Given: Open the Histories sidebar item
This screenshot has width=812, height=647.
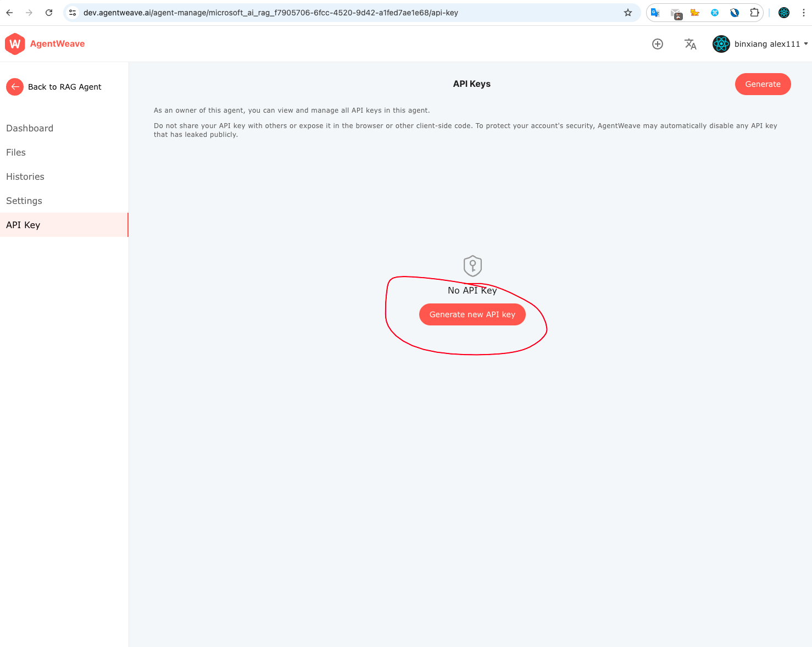Looking at the screenshot, I should click(25, 176).
